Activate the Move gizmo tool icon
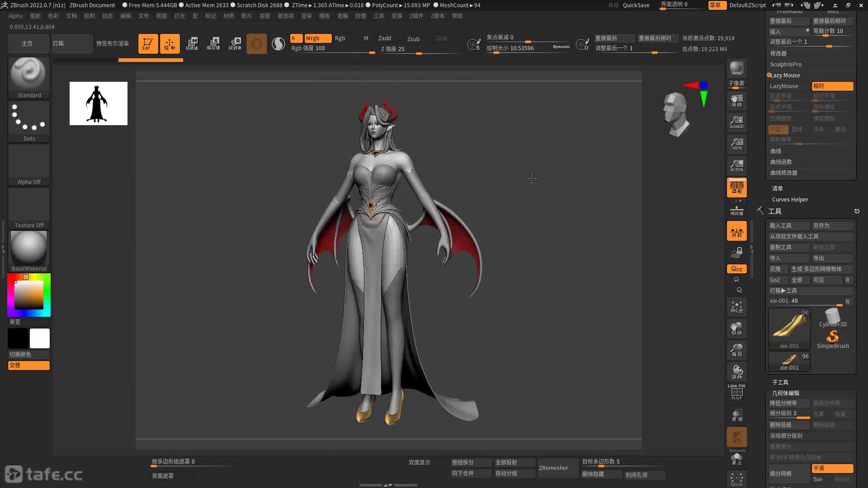 tap(192, 44)
